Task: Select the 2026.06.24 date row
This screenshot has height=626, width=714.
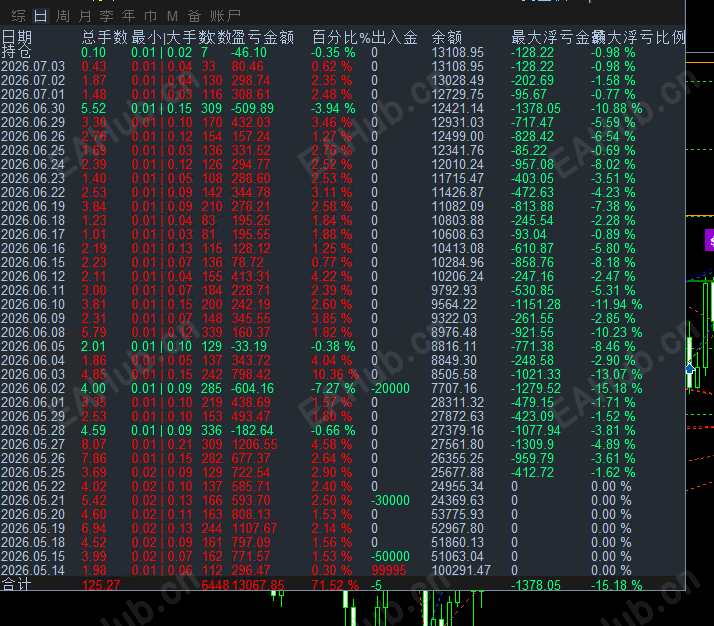Action: [x=33, y=164]
